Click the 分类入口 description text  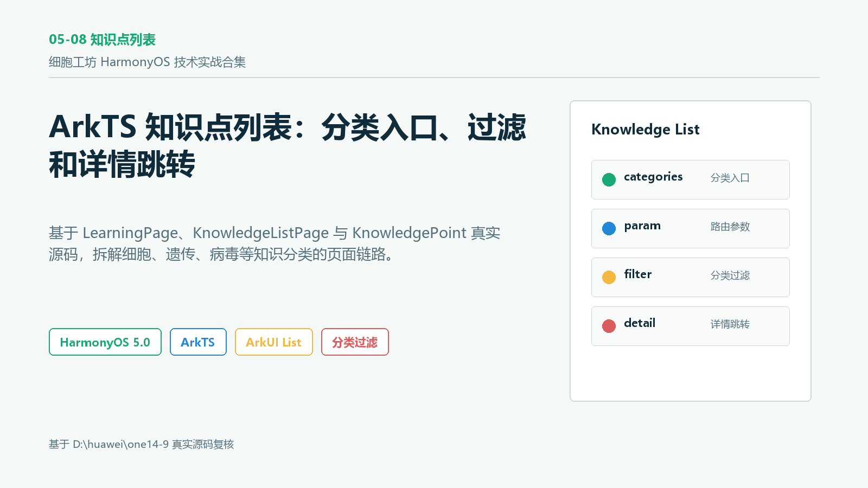[730, 178]
